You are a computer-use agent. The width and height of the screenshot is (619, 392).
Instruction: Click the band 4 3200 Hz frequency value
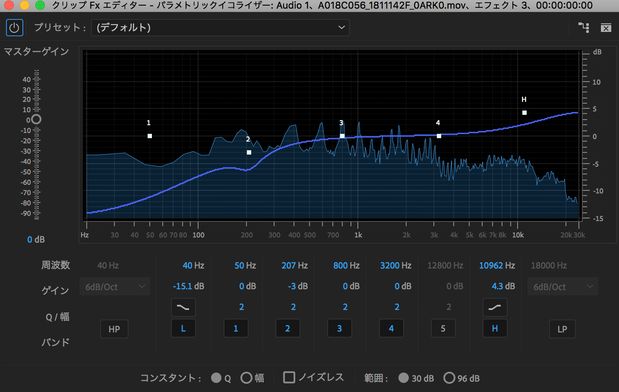point(396,266)
